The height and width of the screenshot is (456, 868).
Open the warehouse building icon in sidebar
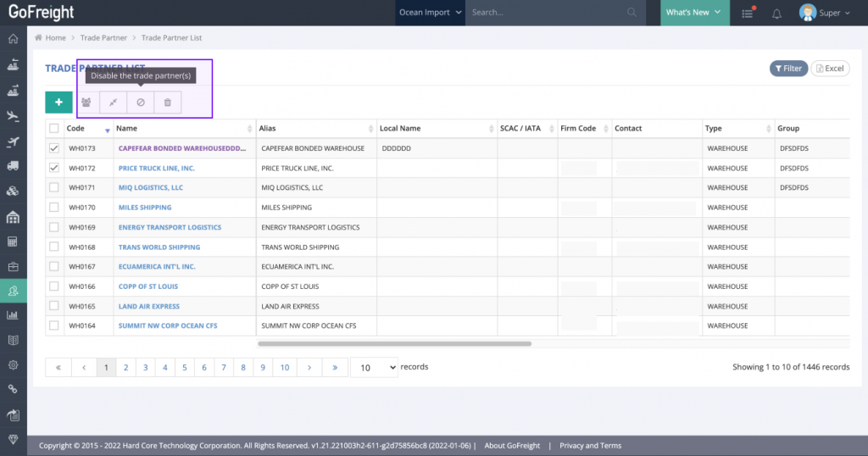[x=13, y=217]
